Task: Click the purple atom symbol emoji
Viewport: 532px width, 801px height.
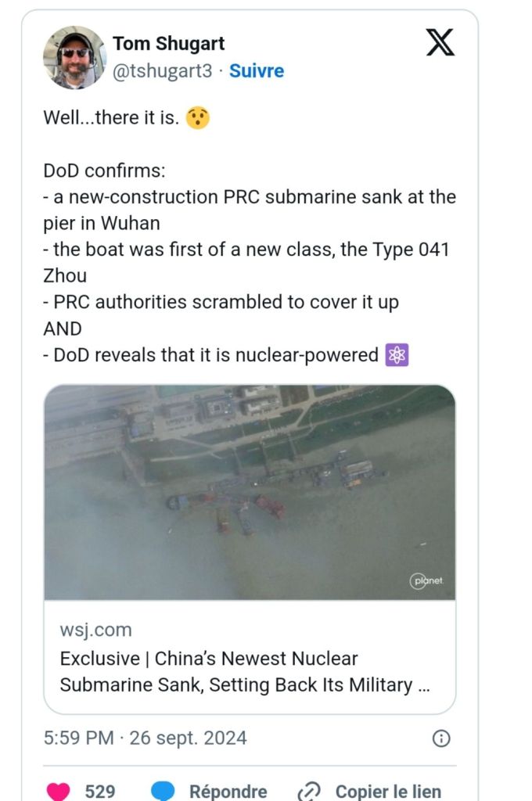Action: click(397, 355)
